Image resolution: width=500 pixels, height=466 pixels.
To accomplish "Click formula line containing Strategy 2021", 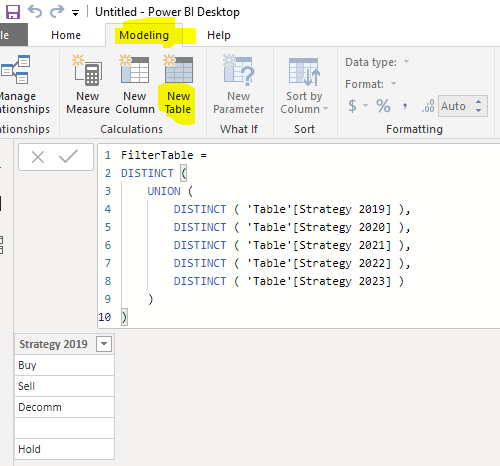I will pyautogui.click(x=292, y=245).
